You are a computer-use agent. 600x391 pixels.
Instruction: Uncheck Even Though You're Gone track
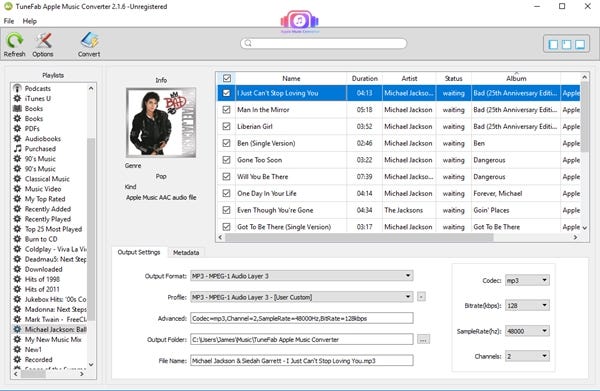(x=227, y=210)
